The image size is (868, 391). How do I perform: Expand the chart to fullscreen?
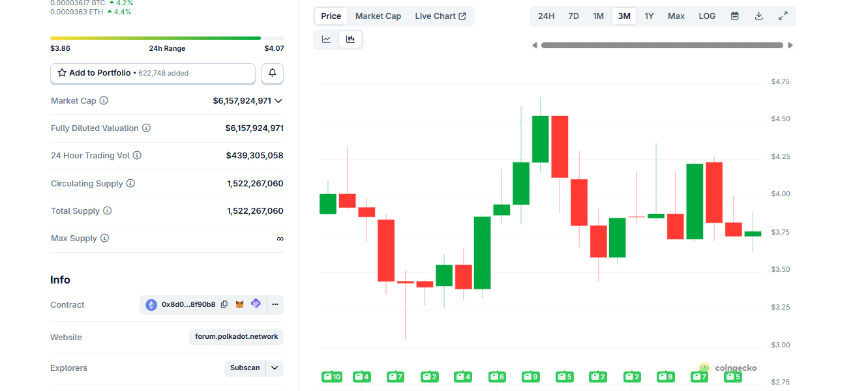(783, 16)
